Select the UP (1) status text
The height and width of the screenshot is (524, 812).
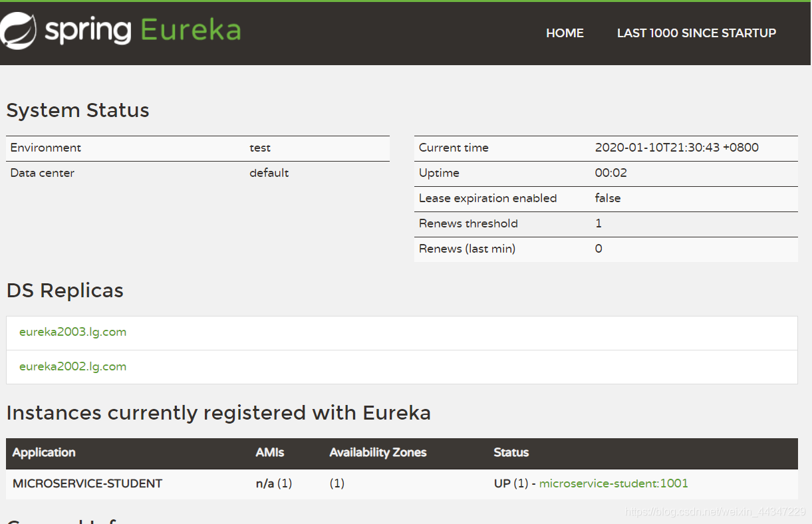pos(511,483)
